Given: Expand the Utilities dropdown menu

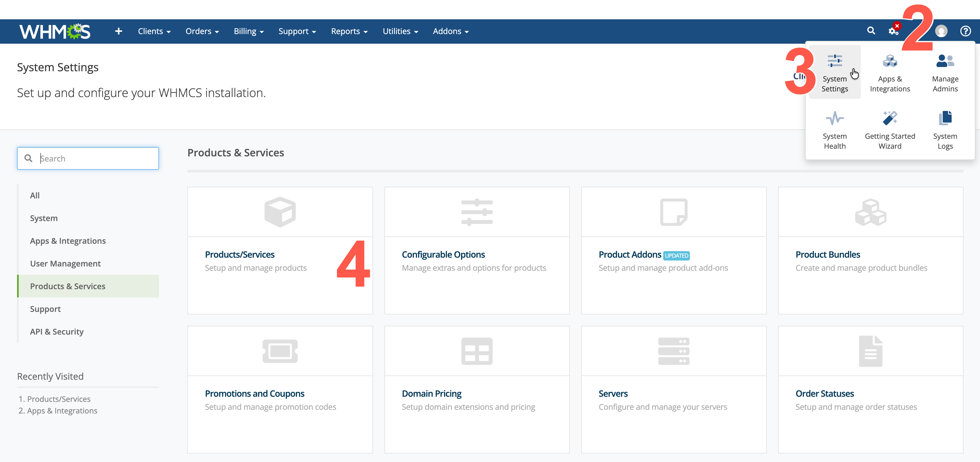Looking at the screenshot, I should [x=400, y=31].
